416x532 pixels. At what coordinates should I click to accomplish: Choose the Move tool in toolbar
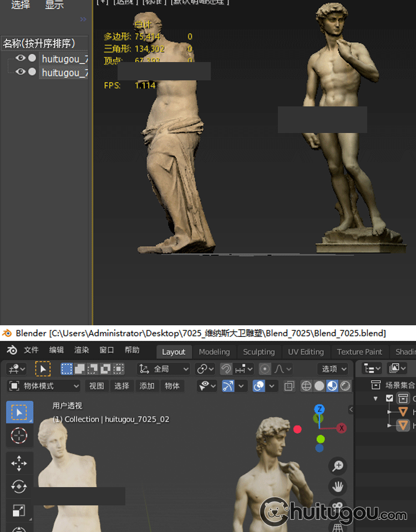[19, 463]
